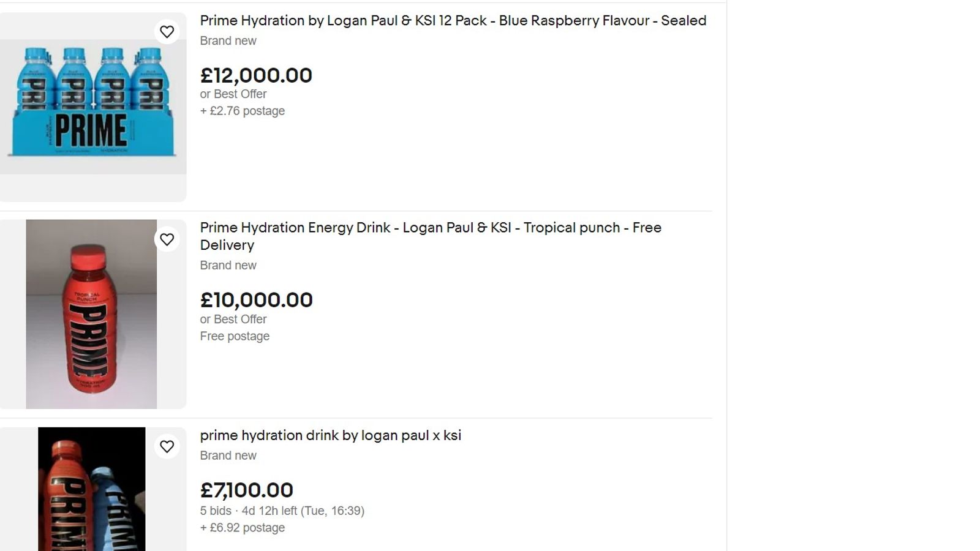Click heart icon on Tropical Punch listing
The width and height of the screenshot is (980, 551).
[x=167, y=239]
